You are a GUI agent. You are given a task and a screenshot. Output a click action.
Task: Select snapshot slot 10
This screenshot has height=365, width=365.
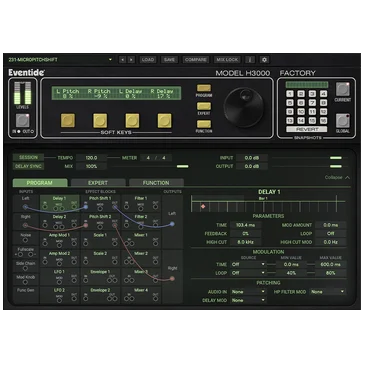tap(301, 112)
